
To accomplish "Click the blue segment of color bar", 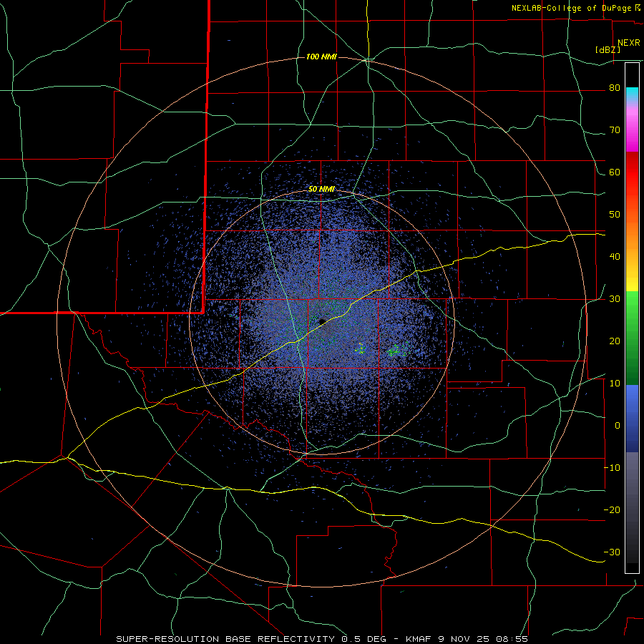I will click(x=632, y=419).
